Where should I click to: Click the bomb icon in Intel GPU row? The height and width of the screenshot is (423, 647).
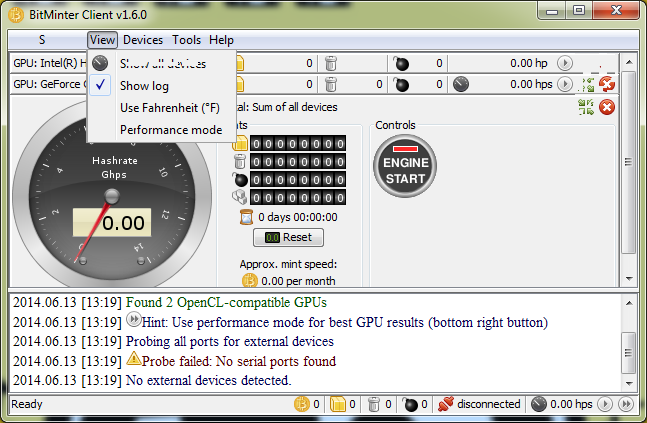coord(401,64)
